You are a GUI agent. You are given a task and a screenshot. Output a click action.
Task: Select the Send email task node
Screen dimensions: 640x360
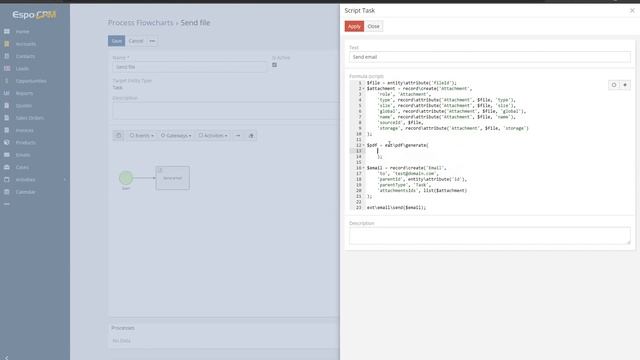[x=173, y=178]
